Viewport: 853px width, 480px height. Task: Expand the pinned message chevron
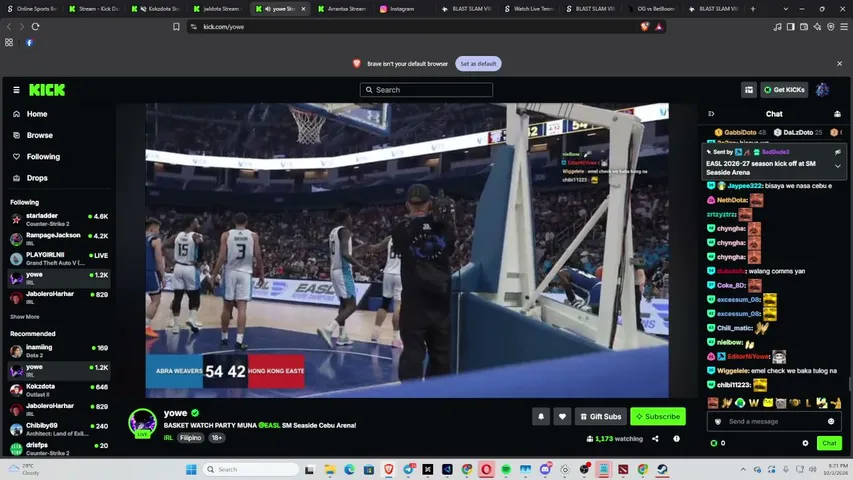(x=838, y=166)
